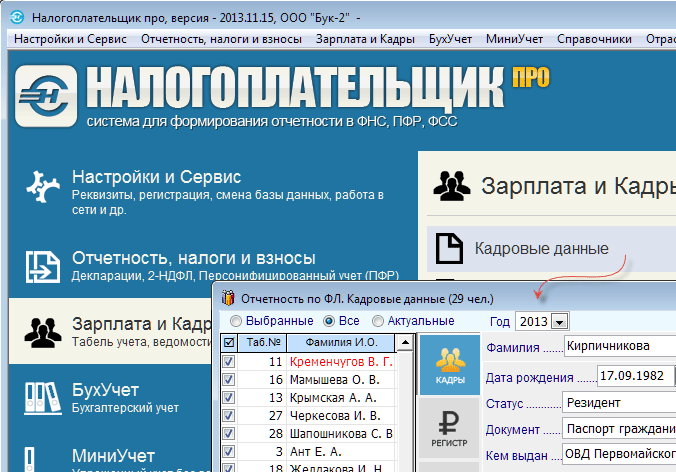Click the Фамилия field with Кирпичникова
Screen dimensions: 676x472
pos(620,346)
